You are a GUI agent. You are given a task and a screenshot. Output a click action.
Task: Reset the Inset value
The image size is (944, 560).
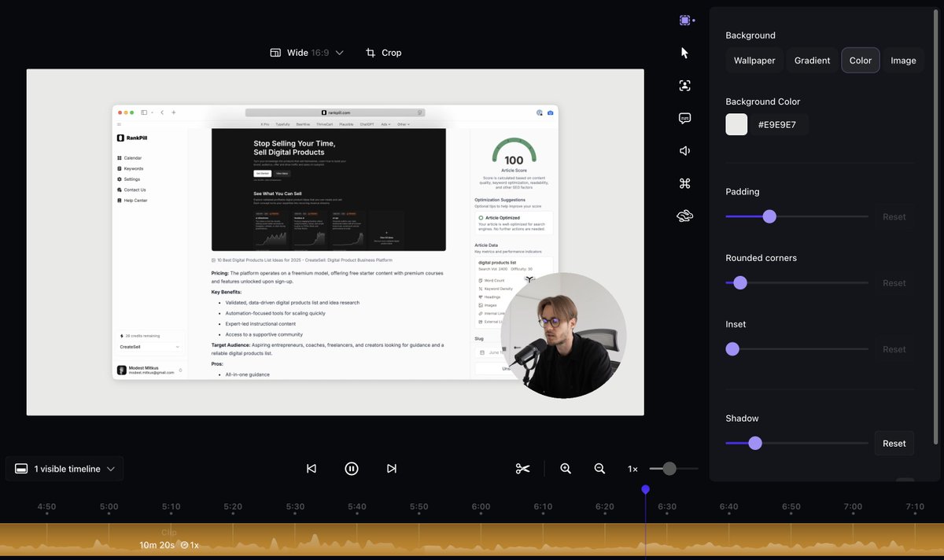(894, 349)
